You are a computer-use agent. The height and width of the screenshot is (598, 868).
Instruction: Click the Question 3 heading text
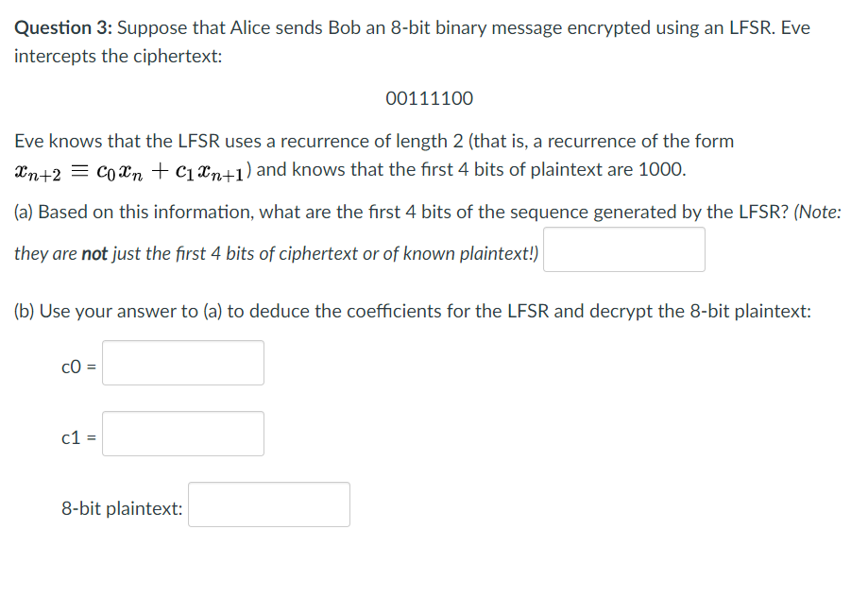(x=59, y=27)
